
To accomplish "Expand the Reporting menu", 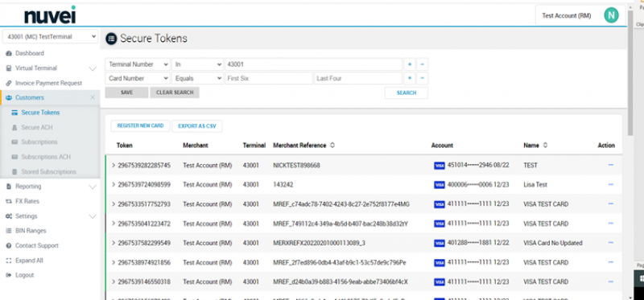I will coord(50,187).
